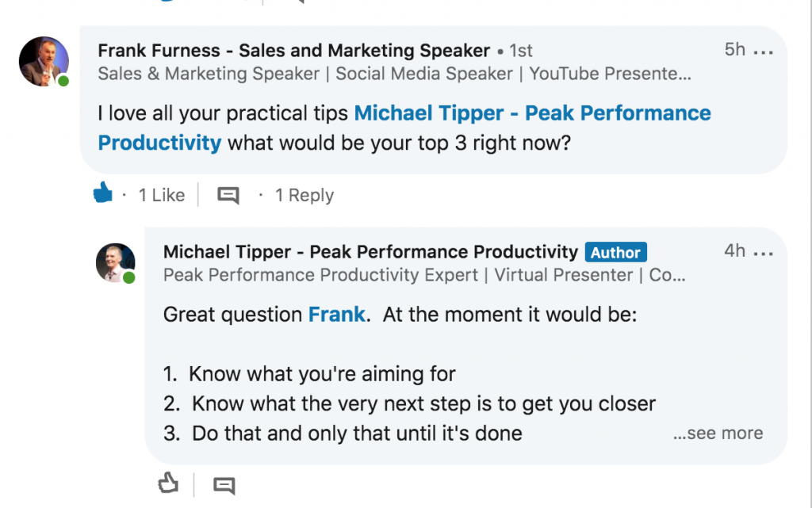Show thread via 1 Reply
This screenshot has height=508, width=812.
[304, 195]
